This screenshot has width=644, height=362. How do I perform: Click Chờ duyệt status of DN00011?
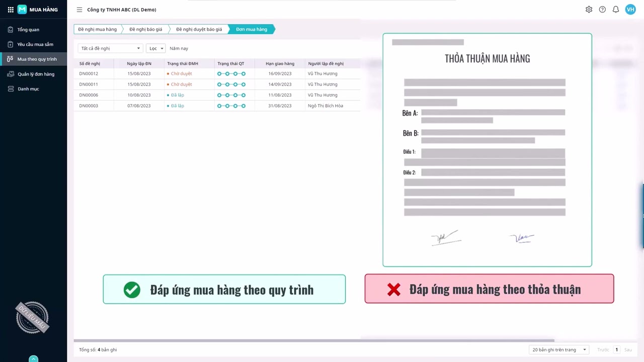click(181, 84)
